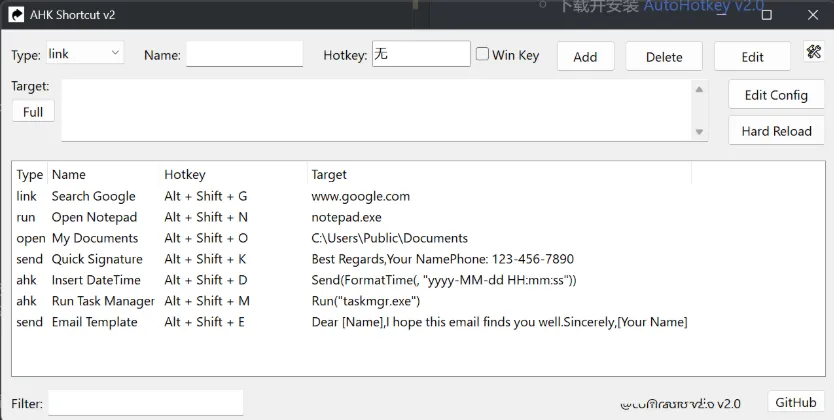This screenshot has width=834, height=420.
Task: Open the Type dropdown
Action: 84,54
